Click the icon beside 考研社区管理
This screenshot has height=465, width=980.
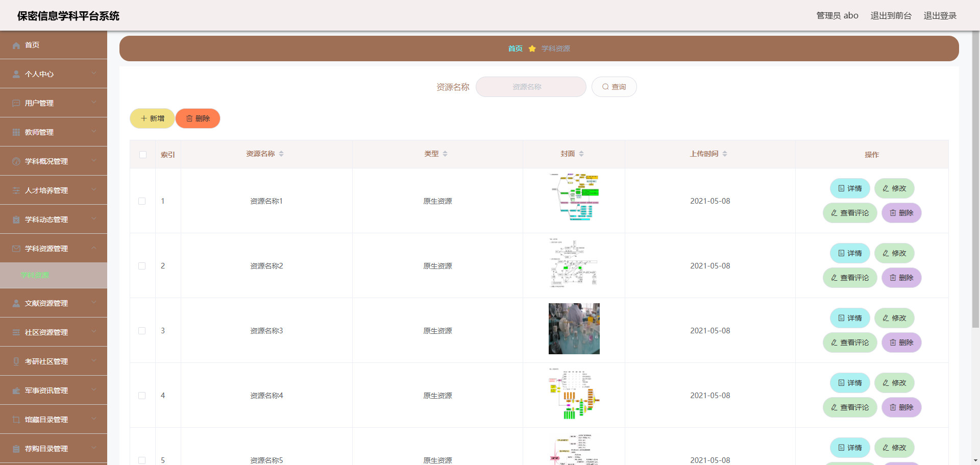pyautogui.click(x=16, y=362)
